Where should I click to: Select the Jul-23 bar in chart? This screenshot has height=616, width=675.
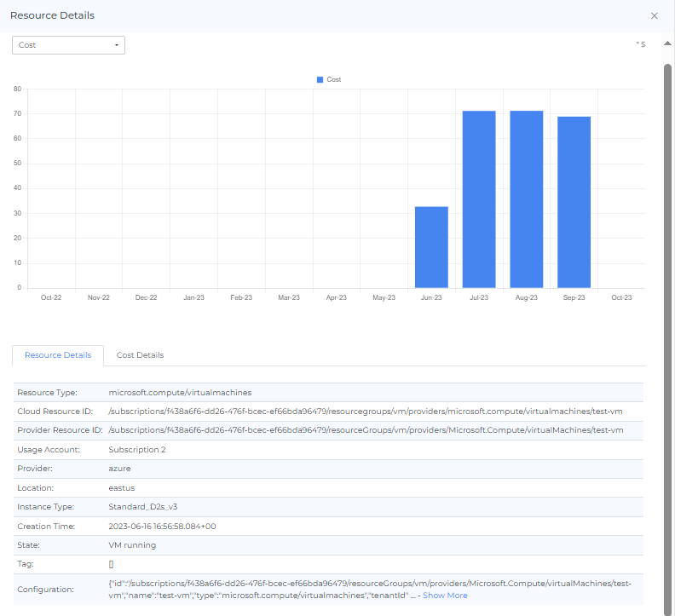click(479, 199)
